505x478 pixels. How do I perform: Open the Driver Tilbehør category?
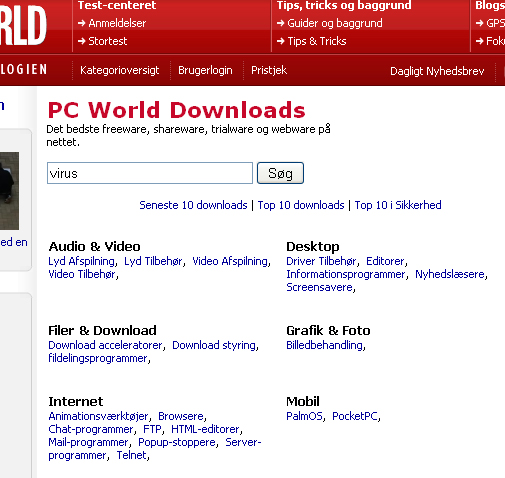pos(321,261)
